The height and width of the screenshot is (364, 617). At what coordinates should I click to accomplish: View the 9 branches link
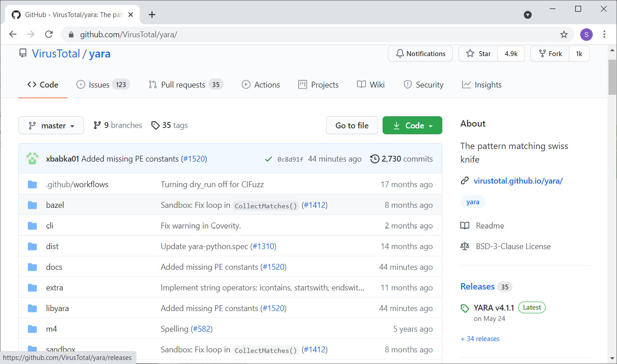[118, 125]
